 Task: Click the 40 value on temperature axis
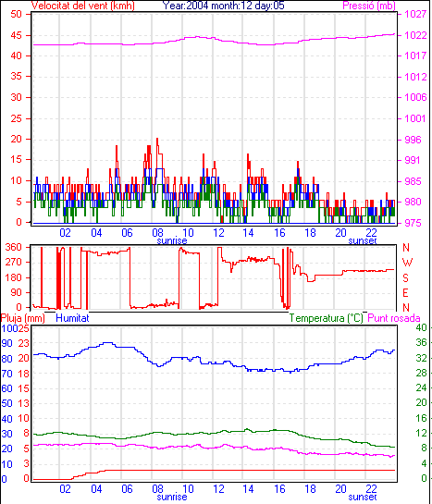(421, 327)
